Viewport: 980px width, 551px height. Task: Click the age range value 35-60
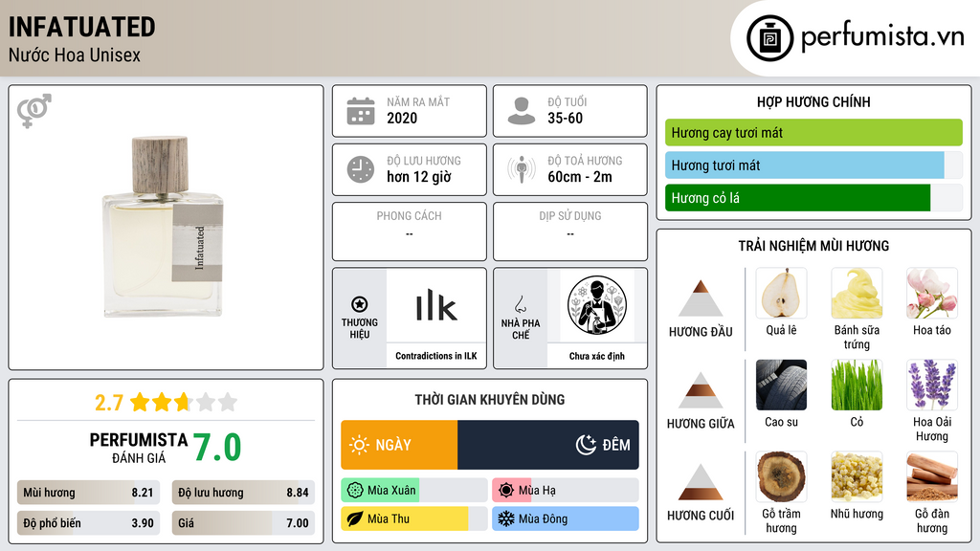(565, 118)
